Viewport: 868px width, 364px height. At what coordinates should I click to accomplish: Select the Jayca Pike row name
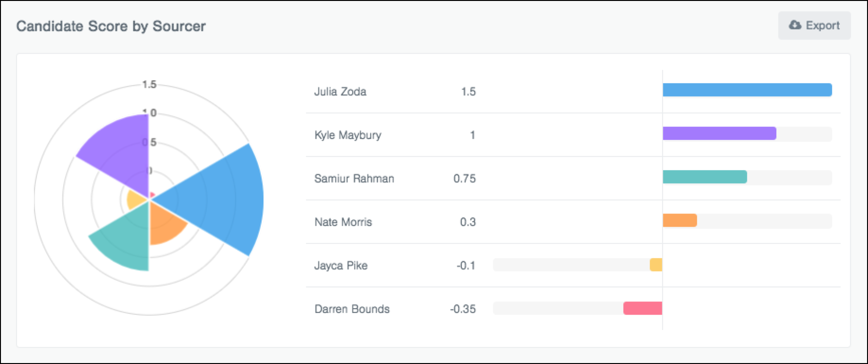[341, 266]
